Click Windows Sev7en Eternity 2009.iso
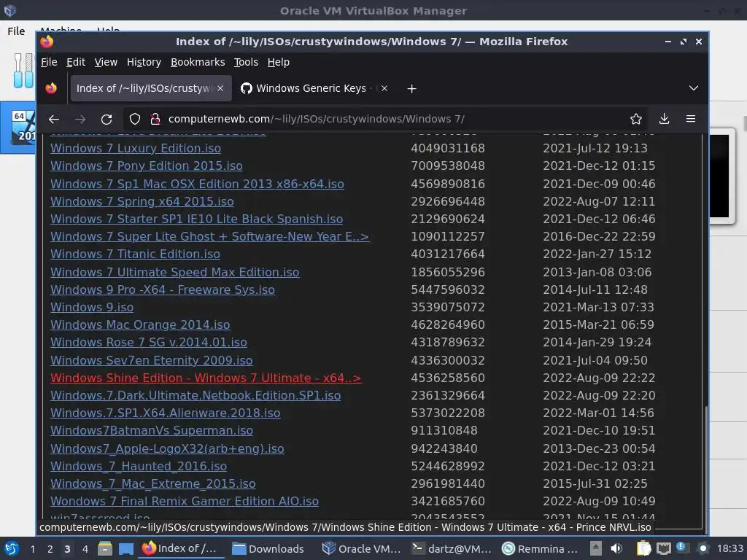 pos(152,360)
